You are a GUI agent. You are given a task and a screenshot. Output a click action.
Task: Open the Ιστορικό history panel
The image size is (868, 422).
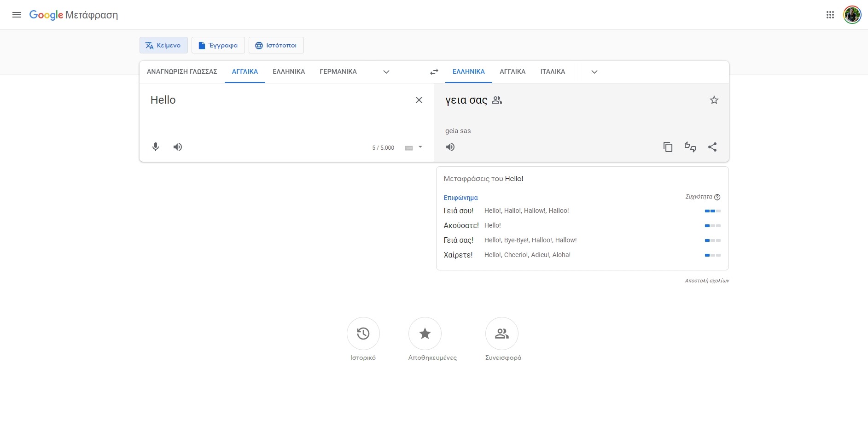pos(363,334)
